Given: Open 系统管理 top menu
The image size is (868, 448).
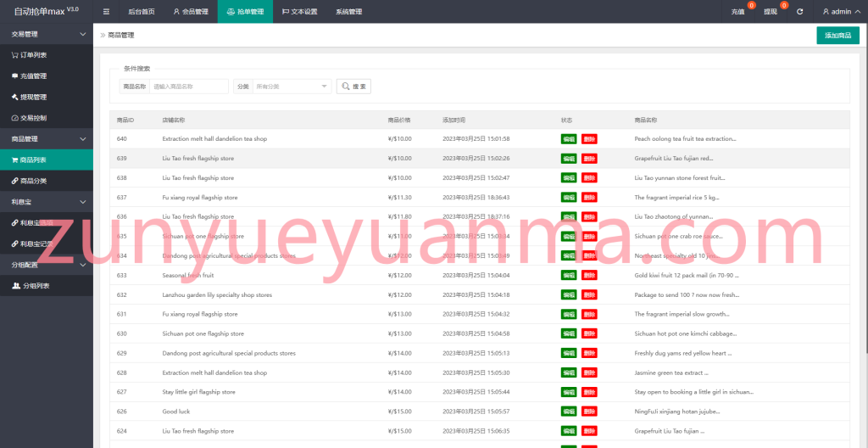Looking at the screenshot, I should coord(348,12).
